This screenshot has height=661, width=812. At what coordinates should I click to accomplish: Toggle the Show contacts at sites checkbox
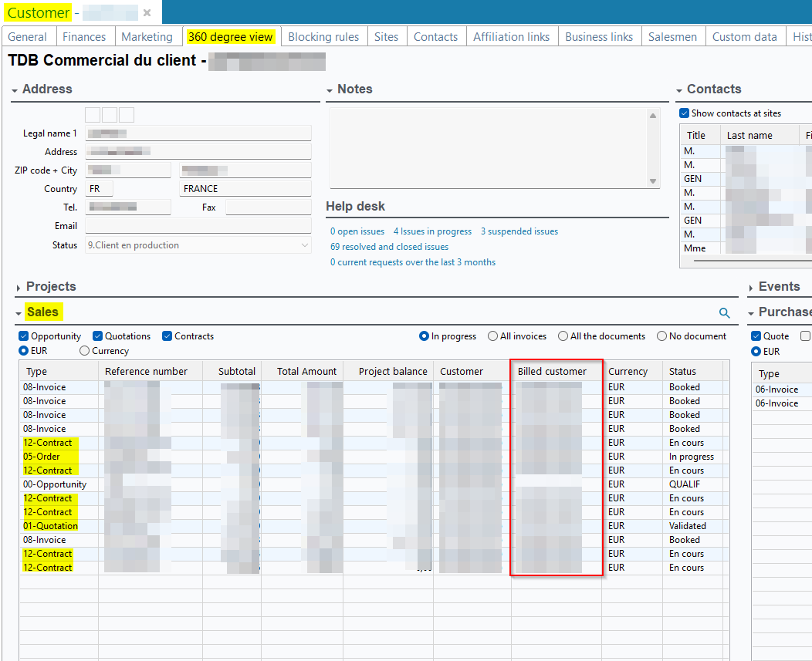click(x=684, y=113)
